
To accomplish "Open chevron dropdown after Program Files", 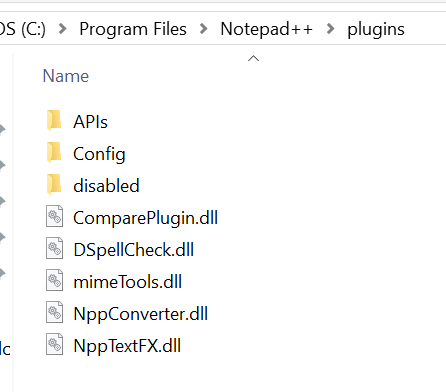I will point(203,29).
